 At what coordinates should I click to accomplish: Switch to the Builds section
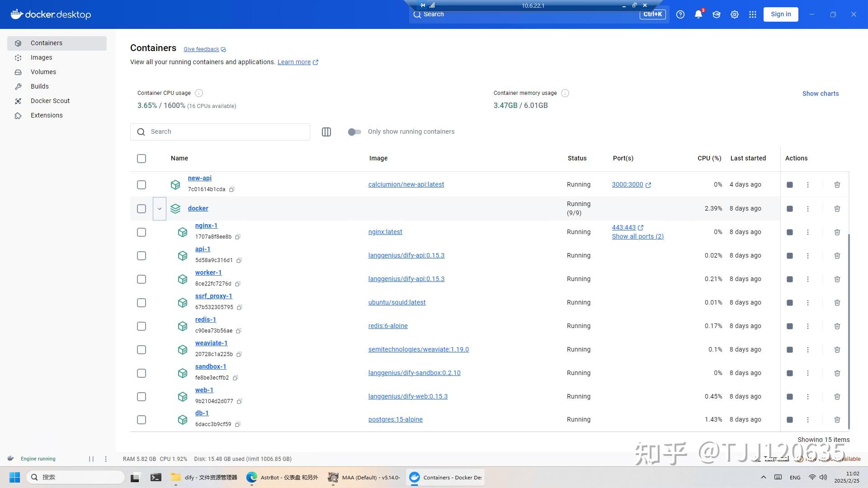(39, 86)
